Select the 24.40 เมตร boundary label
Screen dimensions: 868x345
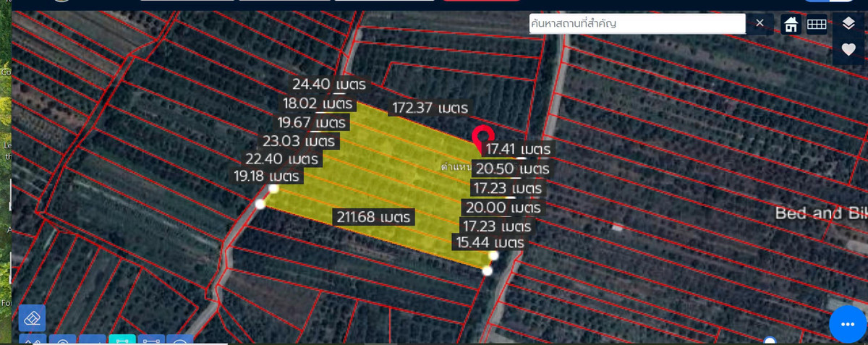tap(329, 84)
